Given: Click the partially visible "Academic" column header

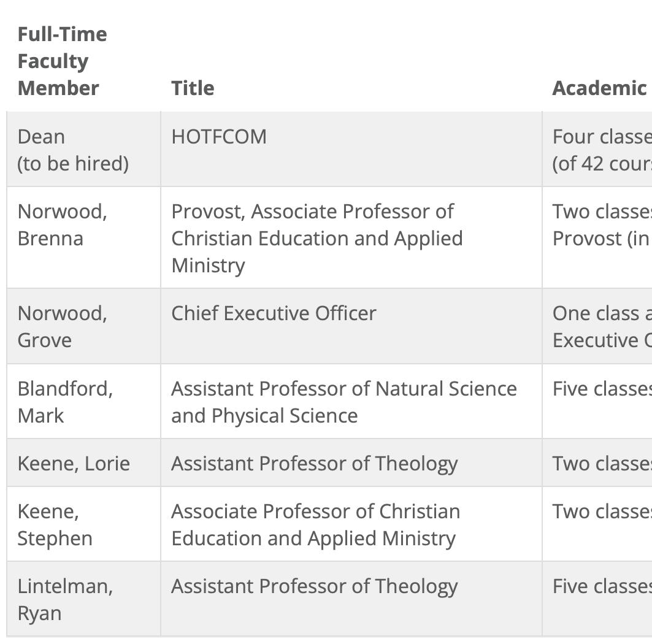Looking at the screenshot, I should click(x=599, y=88).
